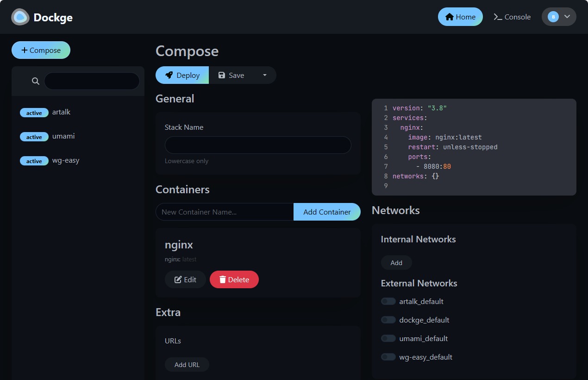Open the Console page
Viewport: 588px width, 380px height.
516,17
